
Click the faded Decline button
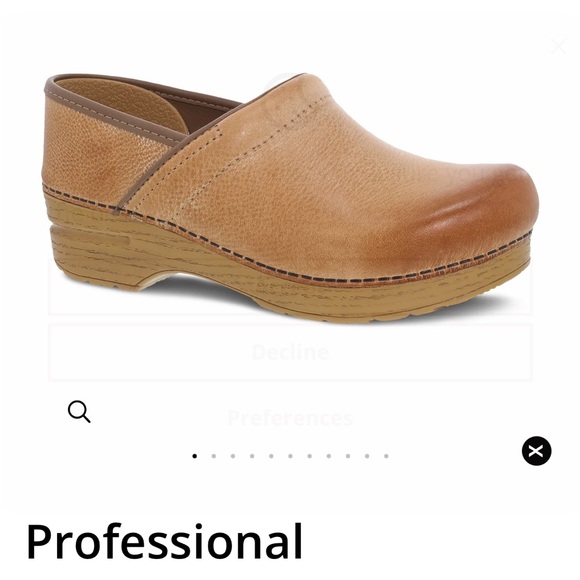click(290, 352)
